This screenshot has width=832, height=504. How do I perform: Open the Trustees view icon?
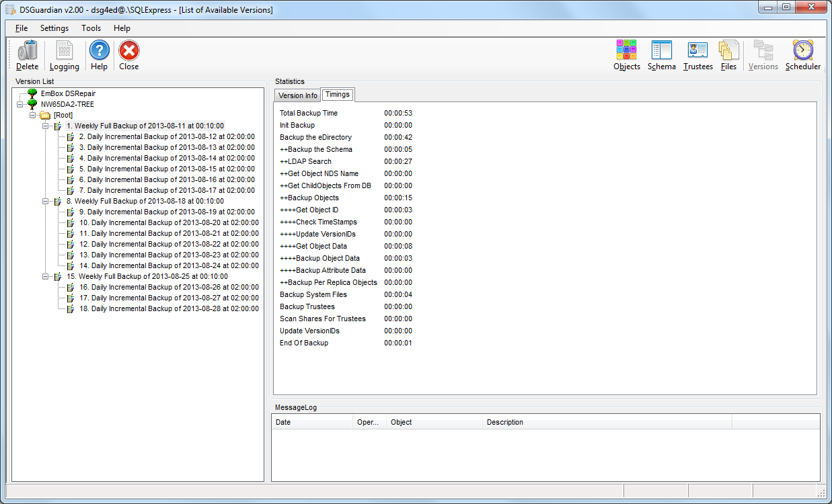697,50
